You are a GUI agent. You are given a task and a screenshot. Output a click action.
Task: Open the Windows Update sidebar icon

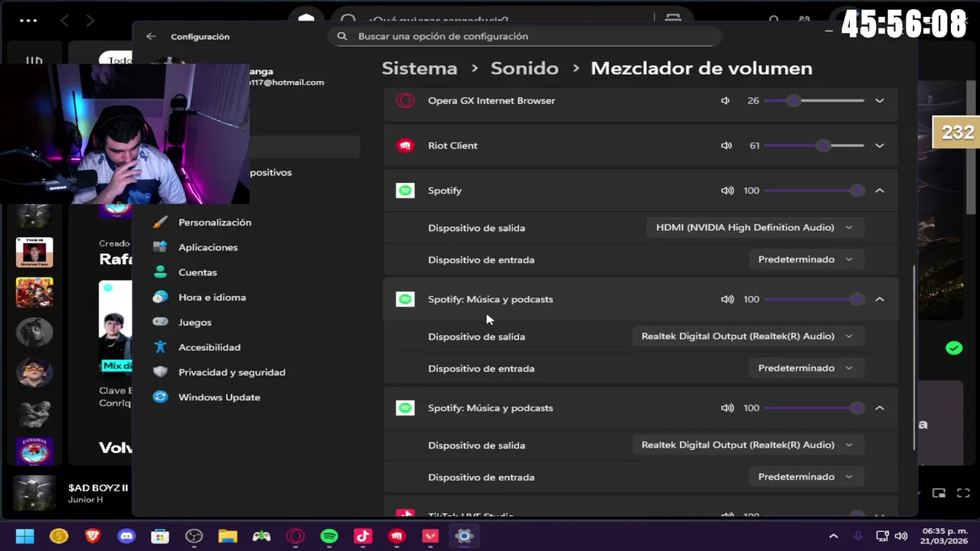[160, 396]
